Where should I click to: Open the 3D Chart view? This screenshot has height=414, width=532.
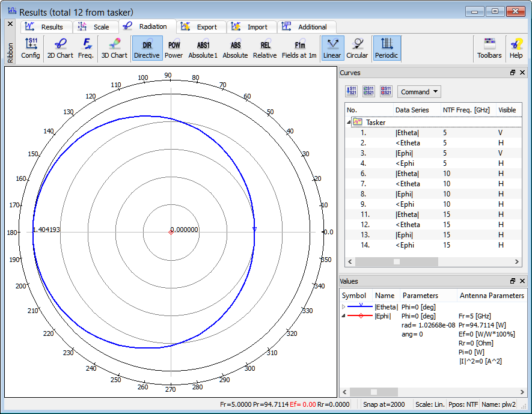[x=114, y=48]
